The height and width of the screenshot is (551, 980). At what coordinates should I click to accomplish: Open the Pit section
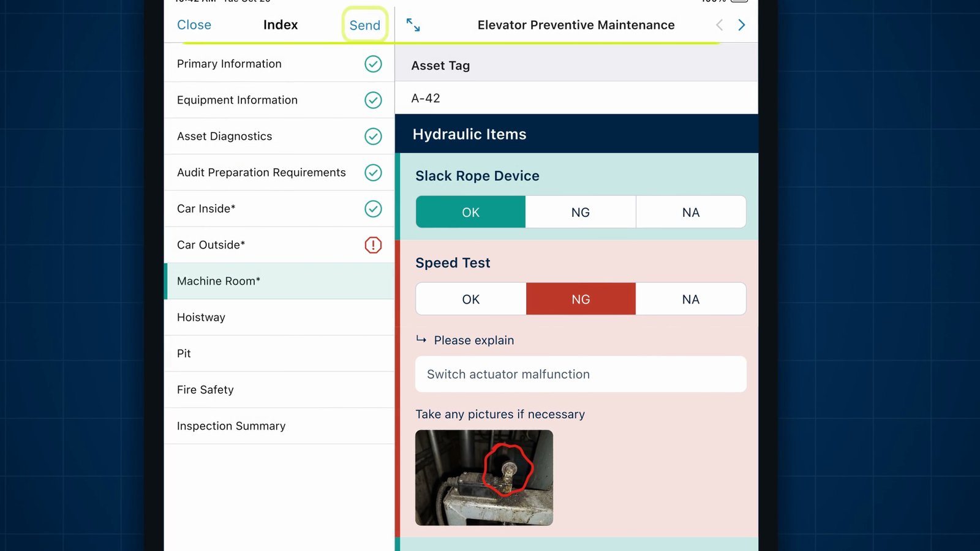click(279, 353)
